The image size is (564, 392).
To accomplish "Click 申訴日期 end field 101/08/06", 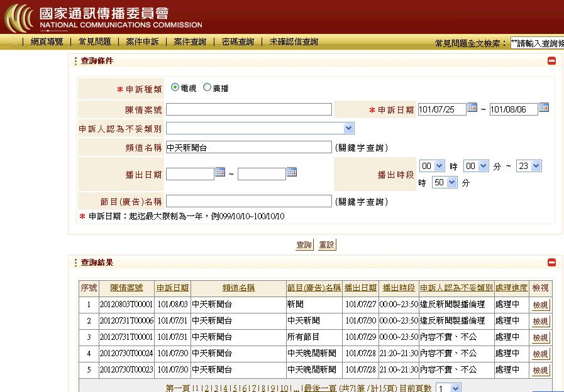I will pyautogui.click(x=514, y=109).
